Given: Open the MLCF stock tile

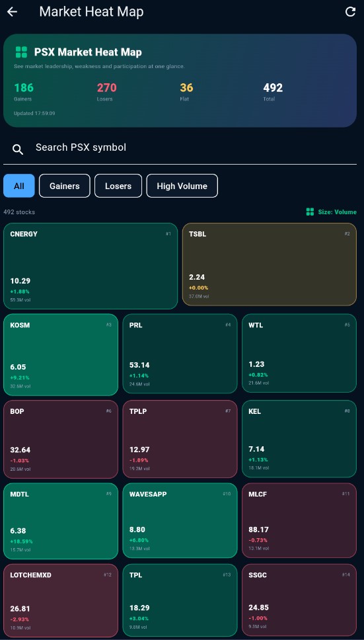Looking at the screenshot, I should [x=299, y=520].
